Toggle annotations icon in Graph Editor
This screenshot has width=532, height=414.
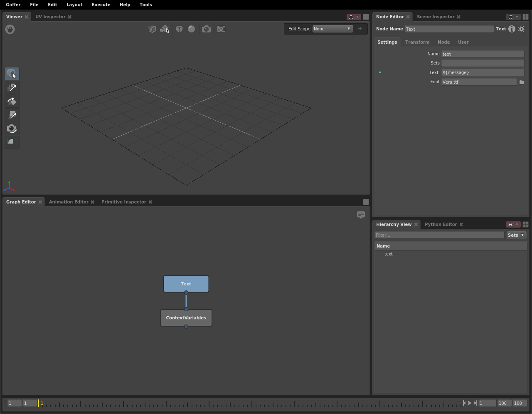[361, 215]
